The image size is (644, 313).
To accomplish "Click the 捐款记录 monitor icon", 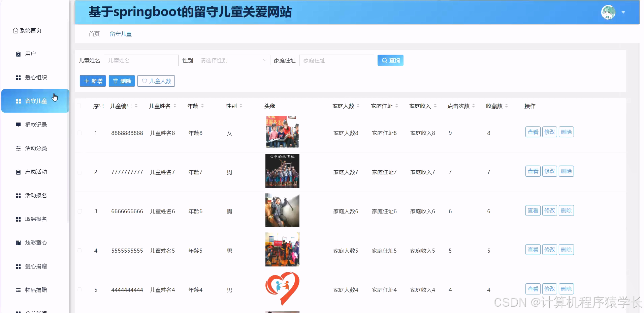I will click(18, 124).
